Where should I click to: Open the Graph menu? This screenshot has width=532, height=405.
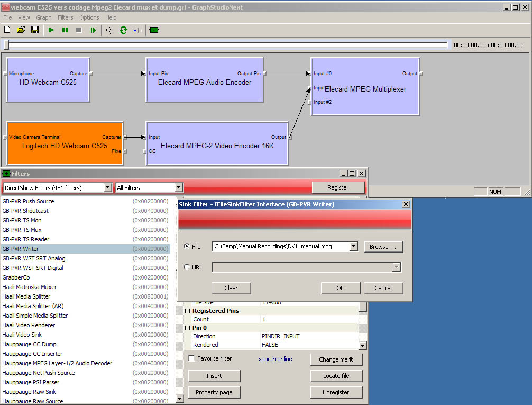pyautogui.click(x=44, y=17)
